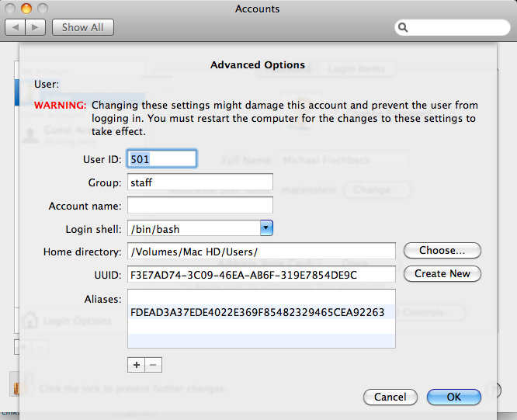517x420 pixels.
Task: Click the magnifier icon in search box
Action: coord(403,27)
